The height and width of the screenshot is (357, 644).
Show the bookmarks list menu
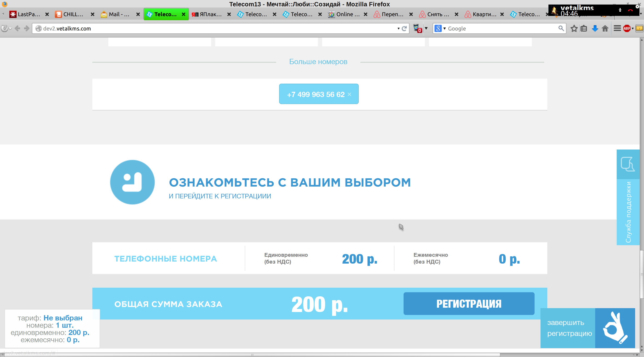coord(584,28)
